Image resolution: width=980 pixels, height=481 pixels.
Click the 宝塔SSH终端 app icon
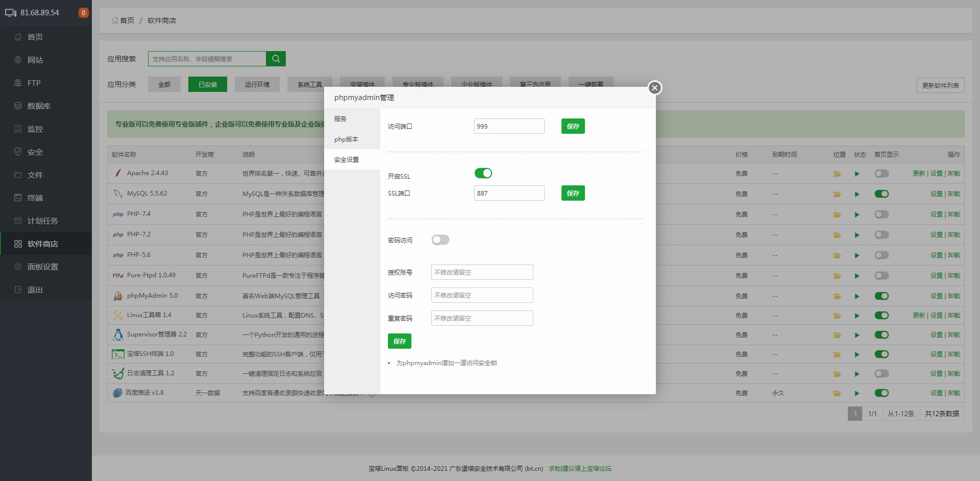[118, 354]
